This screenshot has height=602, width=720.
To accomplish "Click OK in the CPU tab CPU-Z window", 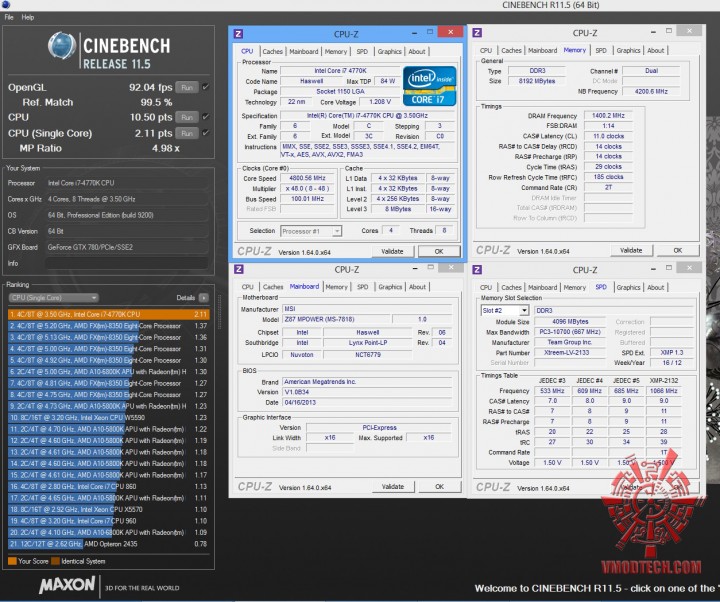I will click(439, 251).
